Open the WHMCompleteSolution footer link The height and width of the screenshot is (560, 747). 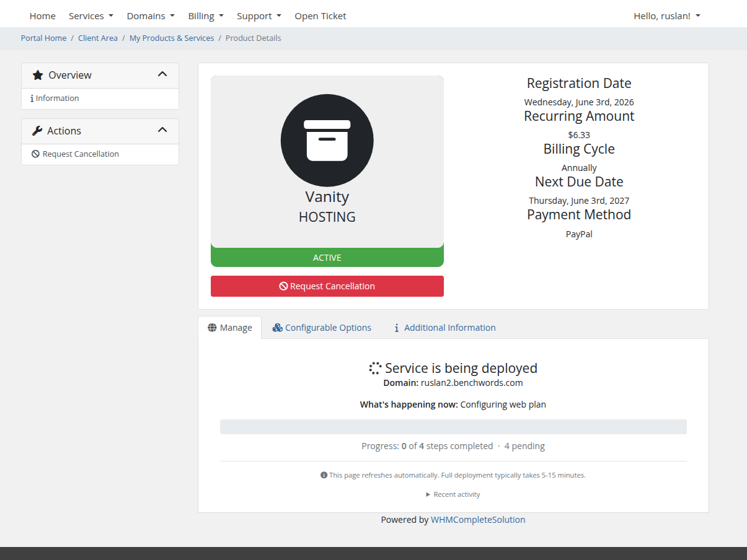point(478,520)
